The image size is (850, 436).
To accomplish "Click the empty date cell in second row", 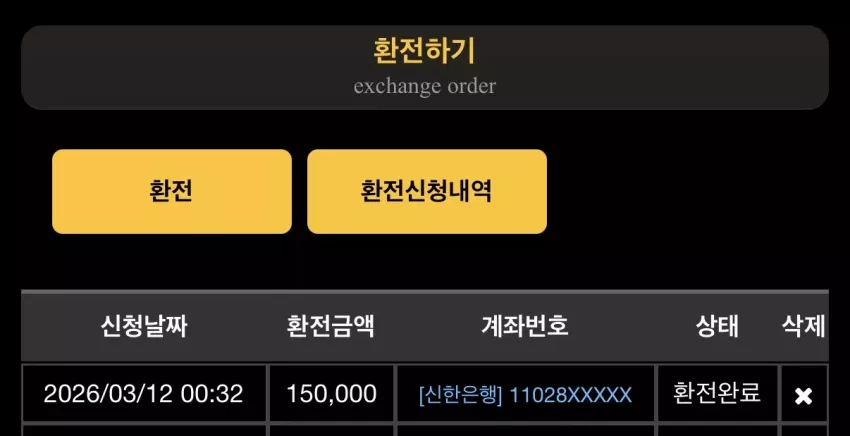I will pyautogui.click(x=144, y=431).
